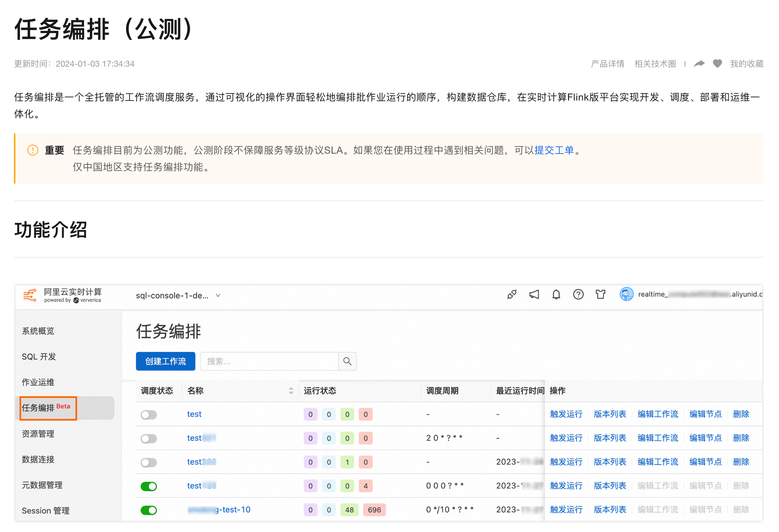Click the 调度周期 column header
Screen dimensions: 779x532
(x=442, y=391)
